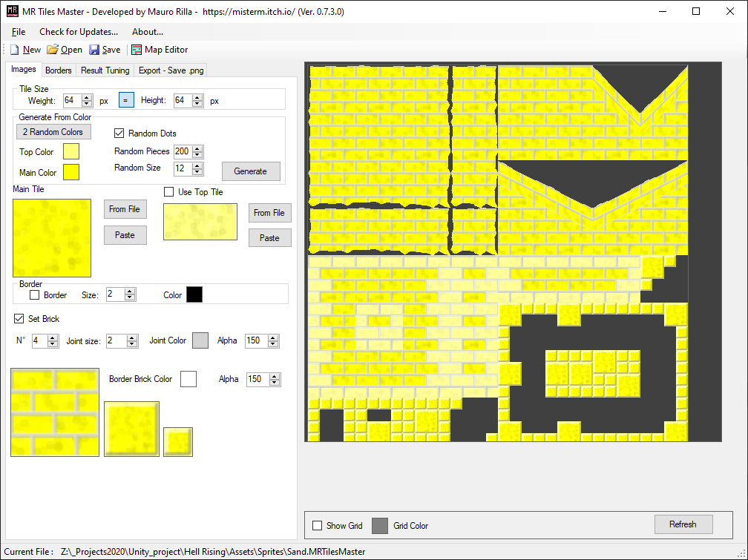The height and width of the screenshot is (560, 748).
Task: Click the Top Tile preview image
Action: point(200,222)
